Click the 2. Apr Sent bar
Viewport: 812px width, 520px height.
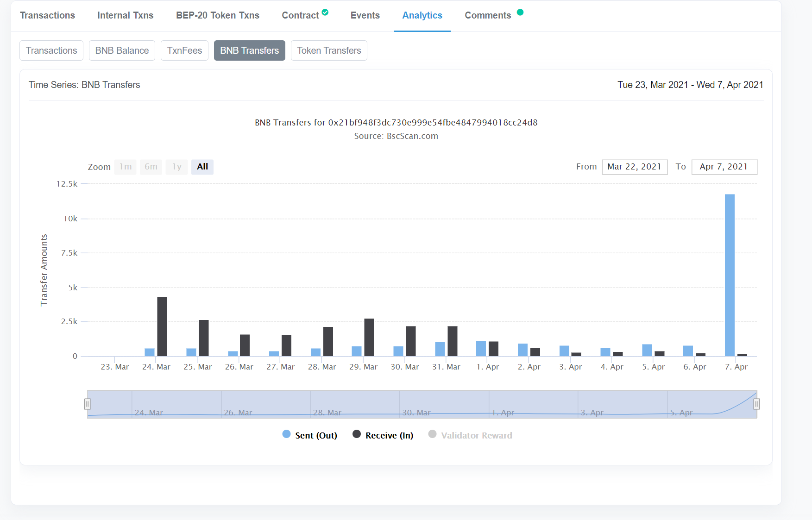point(523,350)
